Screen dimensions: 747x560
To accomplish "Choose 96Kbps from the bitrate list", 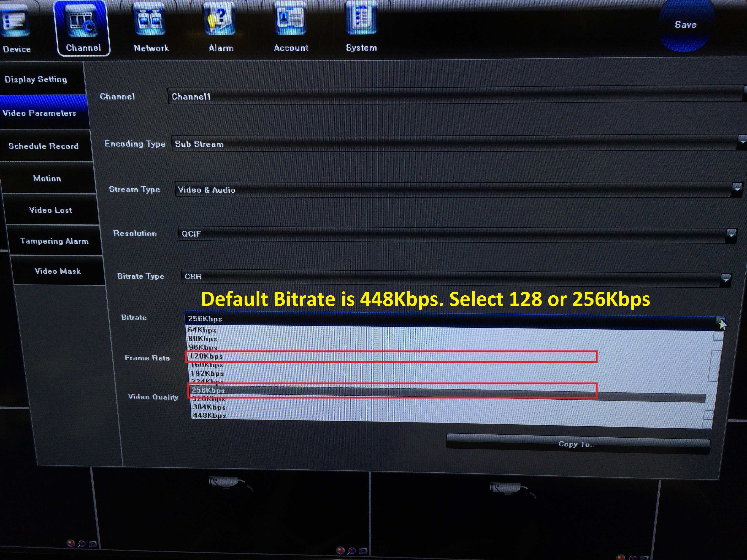I will pyautogui.click(x=203, y=347).
